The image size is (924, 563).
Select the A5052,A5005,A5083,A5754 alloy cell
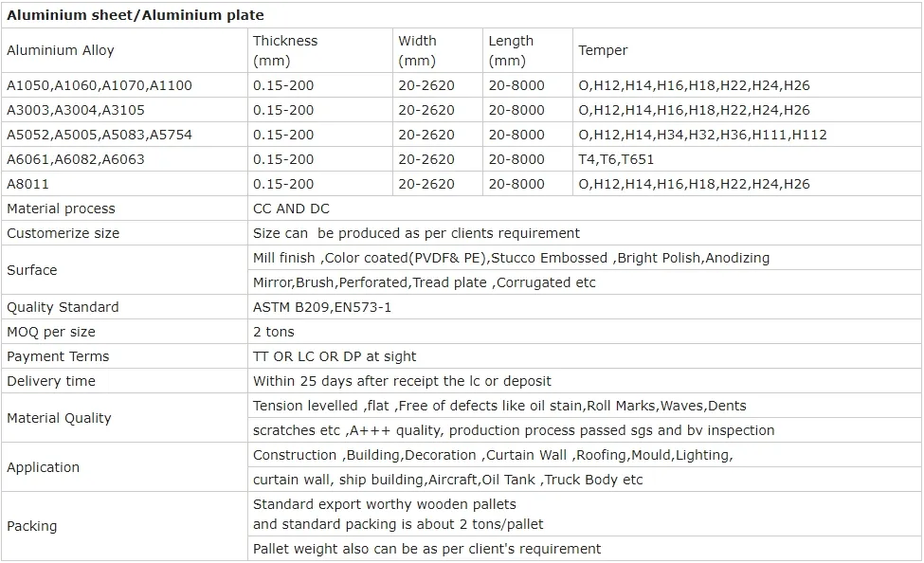[x=100, y=135]
